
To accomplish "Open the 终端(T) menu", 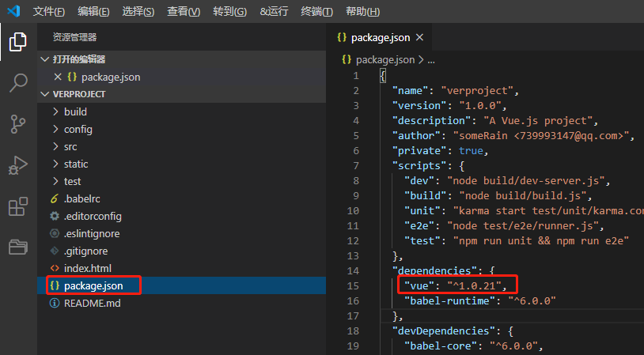I will pos(316,12).
